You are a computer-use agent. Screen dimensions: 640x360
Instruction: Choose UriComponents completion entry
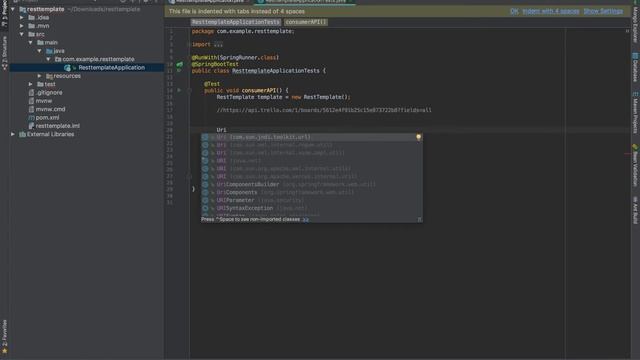(311, 192)
